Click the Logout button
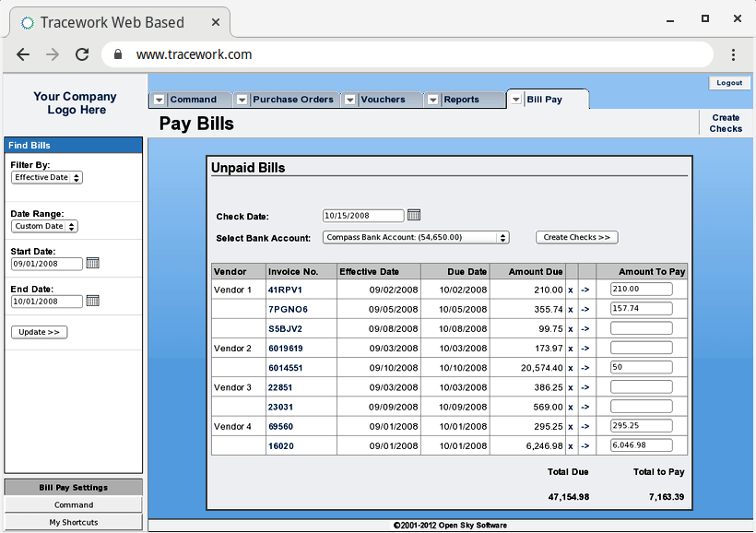This screenshot has width=756, height=533. pos(729,83)
